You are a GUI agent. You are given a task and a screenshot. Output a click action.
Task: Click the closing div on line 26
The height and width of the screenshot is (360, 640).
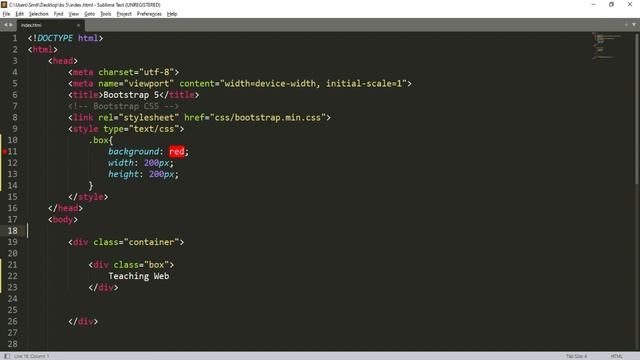click(x=83, y=322)
